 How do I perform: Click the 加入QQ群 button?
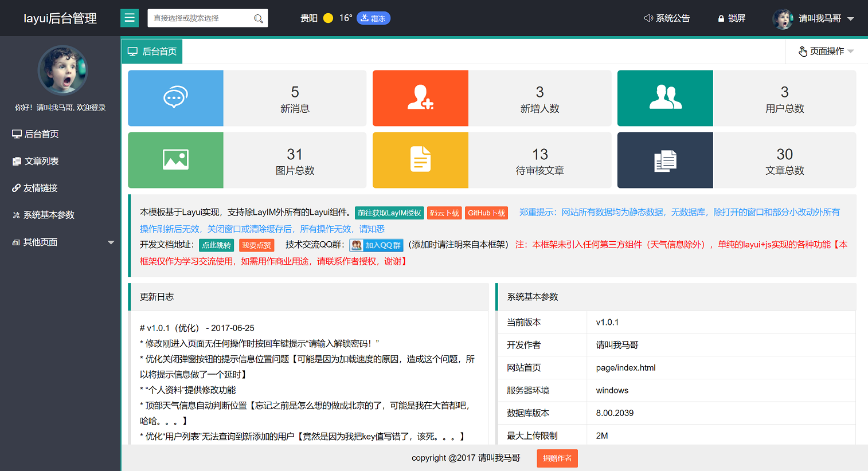(x=378, y=245)
